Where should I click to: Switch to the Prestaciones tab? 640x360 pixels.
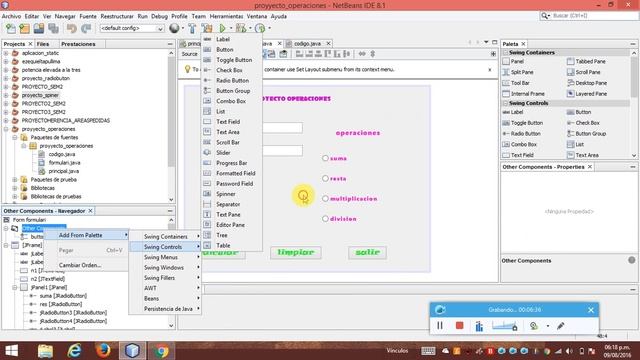(78, 44)
